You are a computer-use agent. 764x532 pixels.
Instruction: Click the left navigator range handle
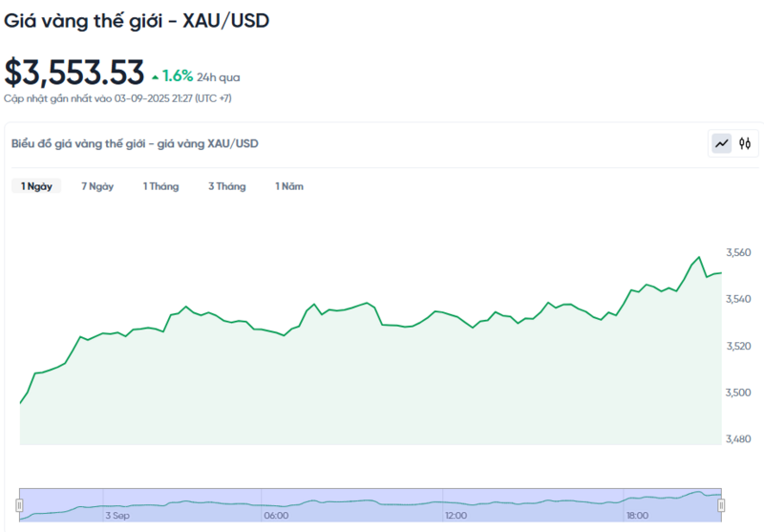pyautogui.click(x=19, y=504)
